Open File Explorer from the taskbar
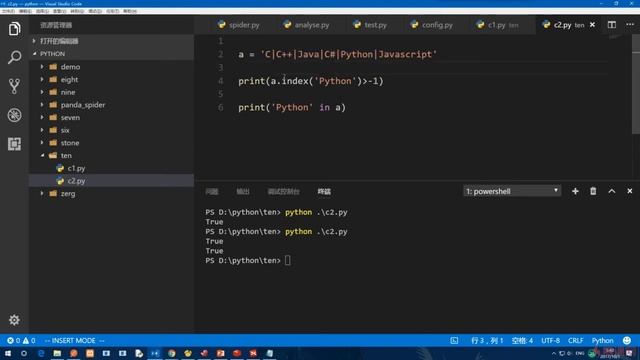 point(57,353)
